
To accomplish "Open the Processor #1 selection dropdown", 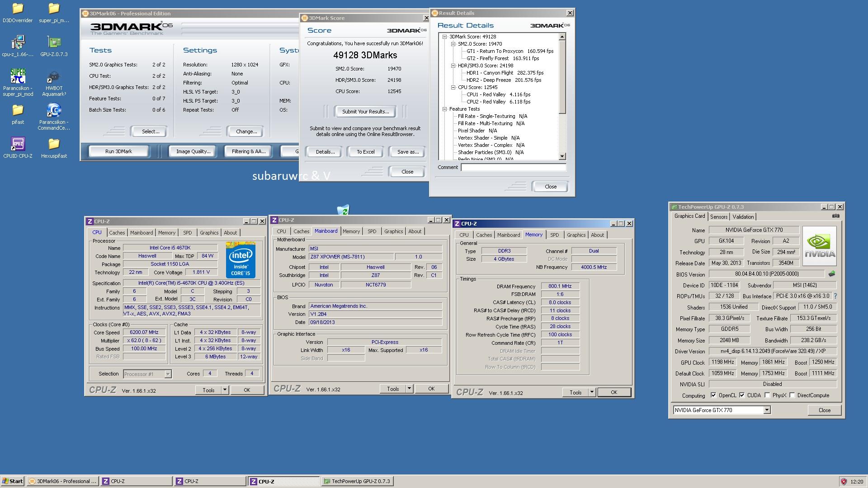I will [x=168, y=374].
